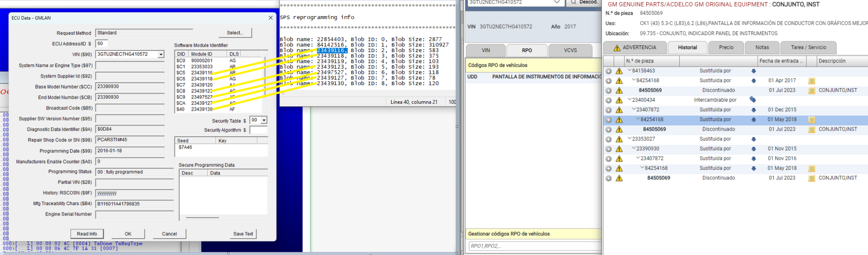
Task: Click the plus icon on the 23390930 row
Action: coord(608,149)
